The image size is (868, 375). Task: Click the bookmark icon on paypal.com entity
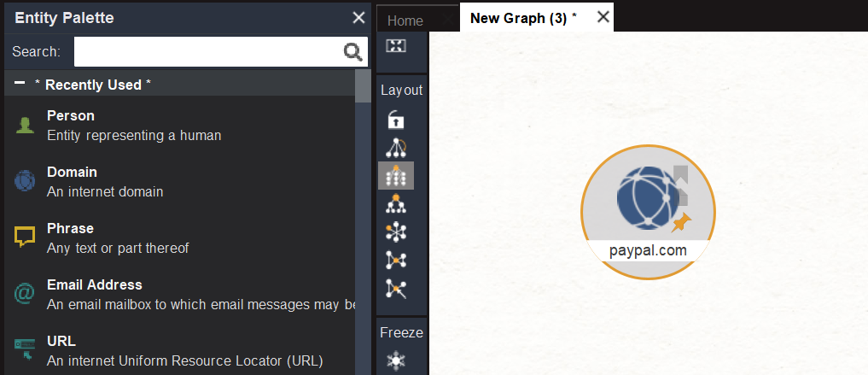coord(681,174)
